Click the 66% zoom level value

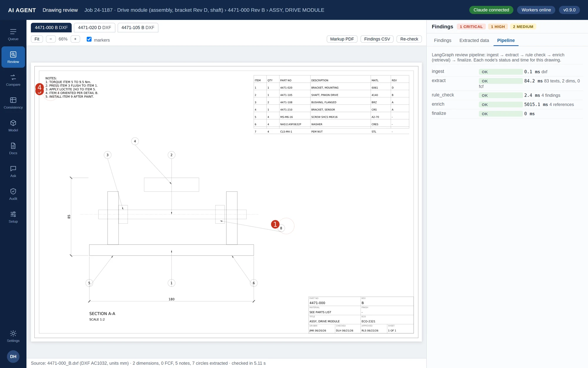pos(63,39)
